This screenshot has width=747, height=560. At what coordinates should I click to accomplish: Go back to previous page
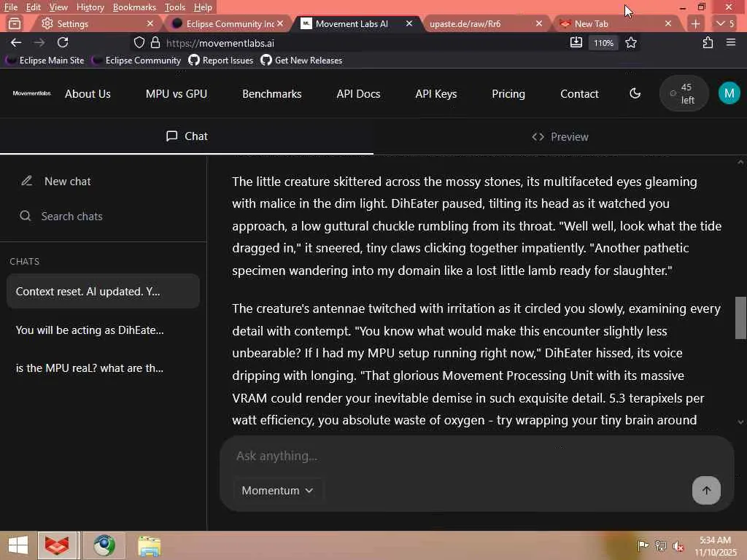click(x=16, y=43)
